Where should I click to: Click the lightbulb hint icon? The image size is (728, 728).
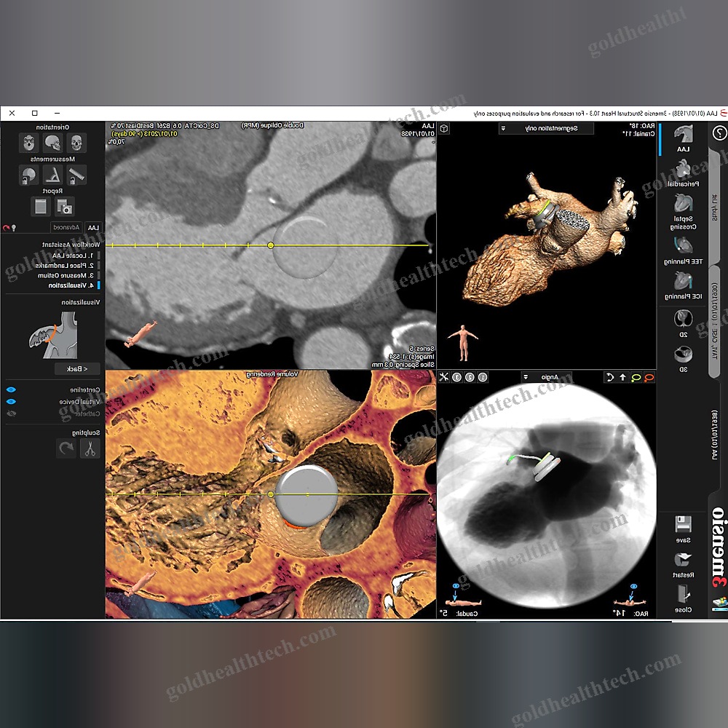(x=14, y=227)
